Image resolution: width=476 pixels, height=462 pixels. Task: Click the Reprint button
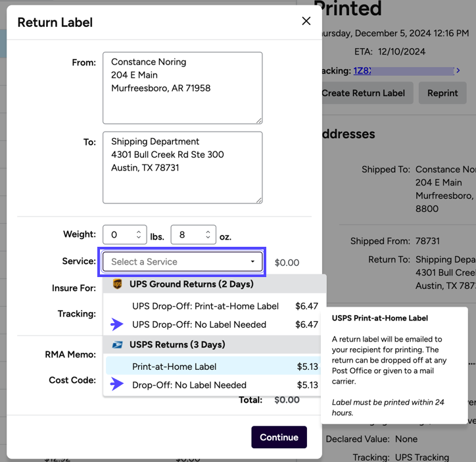point(442,93)
